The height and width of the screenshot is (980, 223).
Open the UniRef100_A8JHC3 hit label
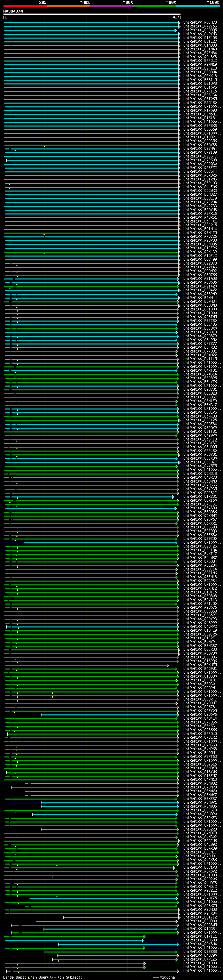tap(200, 23)
